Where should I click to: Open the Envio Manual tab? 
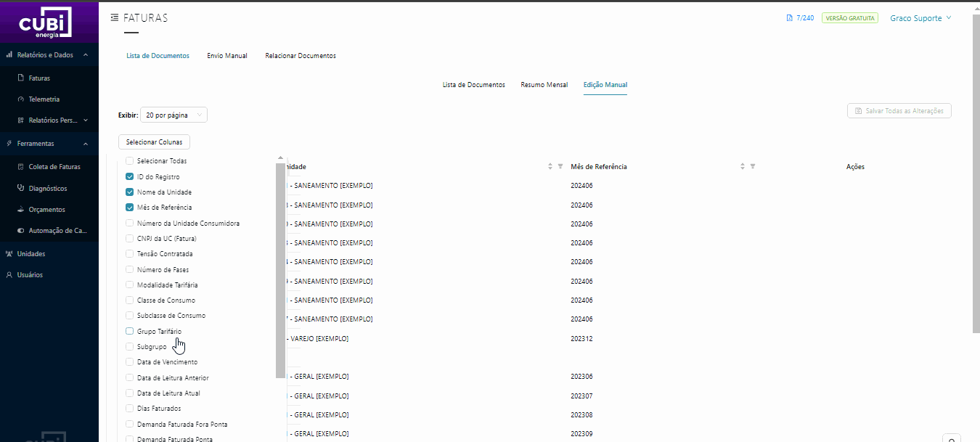(x=226, y=56)
